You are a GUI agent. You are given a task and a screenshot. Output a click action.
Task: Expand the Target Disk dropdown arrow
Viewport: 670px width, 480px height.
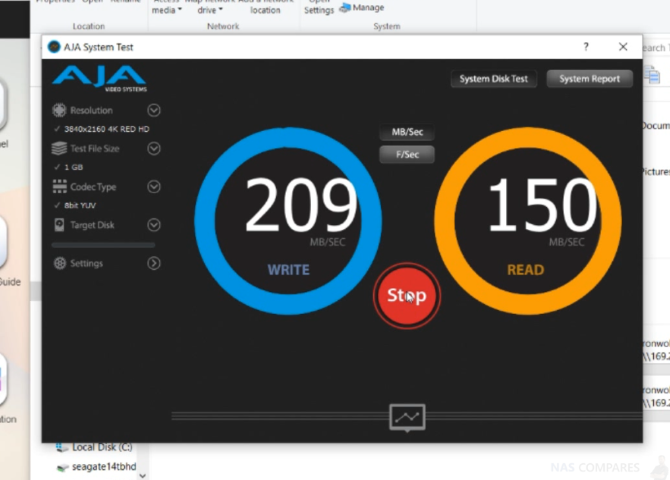coord(154,225)
